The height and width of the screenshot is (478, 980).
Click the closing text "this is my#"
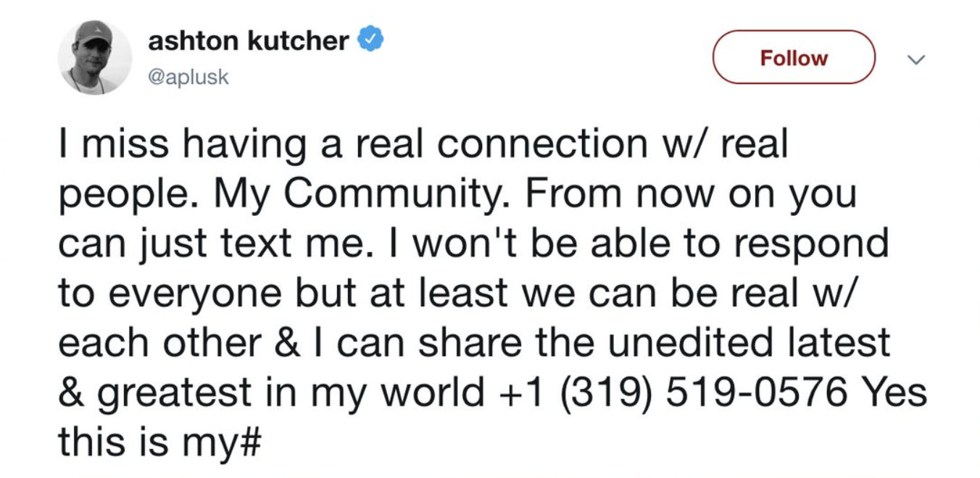(159, 441)
